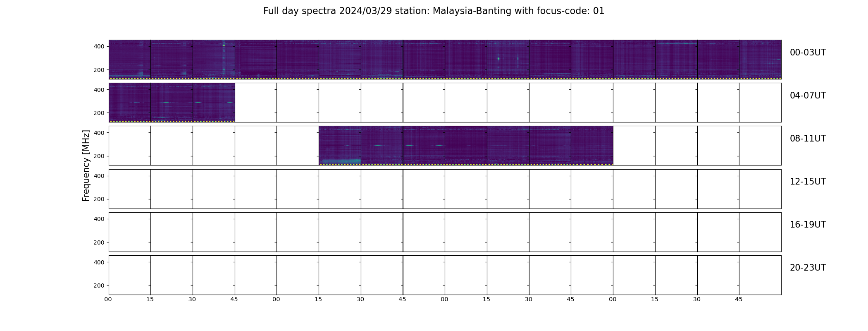Click the last filled spectrogram in the 08-11UT row
Image resolution: width=868 pixels, height=331 pixels.
pyautogui.click(x=592, y=146)
